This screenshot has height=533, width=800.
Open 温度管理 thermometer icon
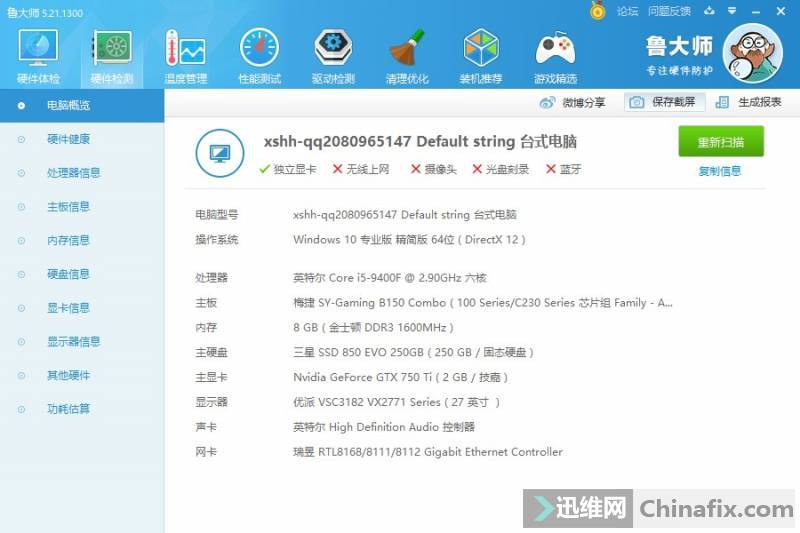pyautogui.click(x=185, y=47)
